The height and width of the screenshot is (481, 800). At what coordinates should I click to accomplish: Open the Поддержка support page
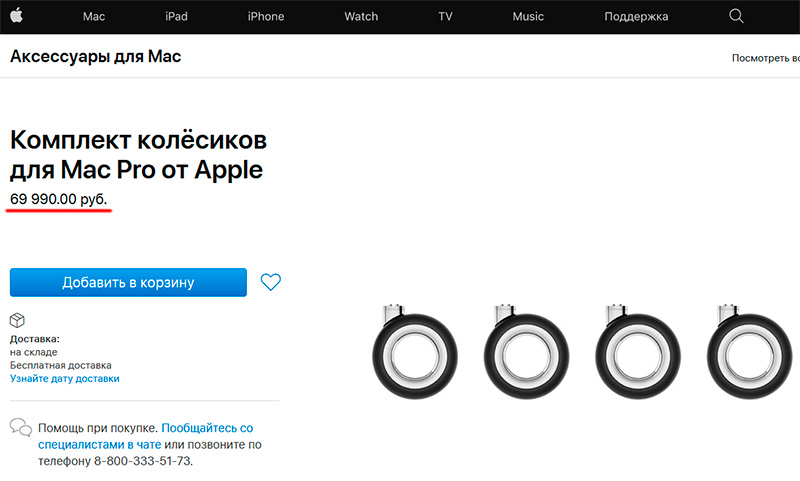pyautogui.click(x=637, y=17)
